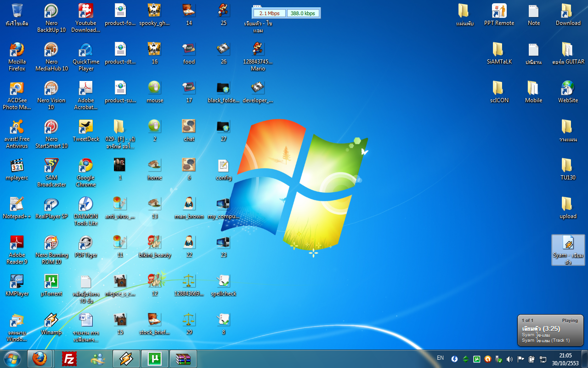Image resolution: width=588 pixels, height=368 pixels.
Task: Click the EN language indicator
Action: (440, 358)
